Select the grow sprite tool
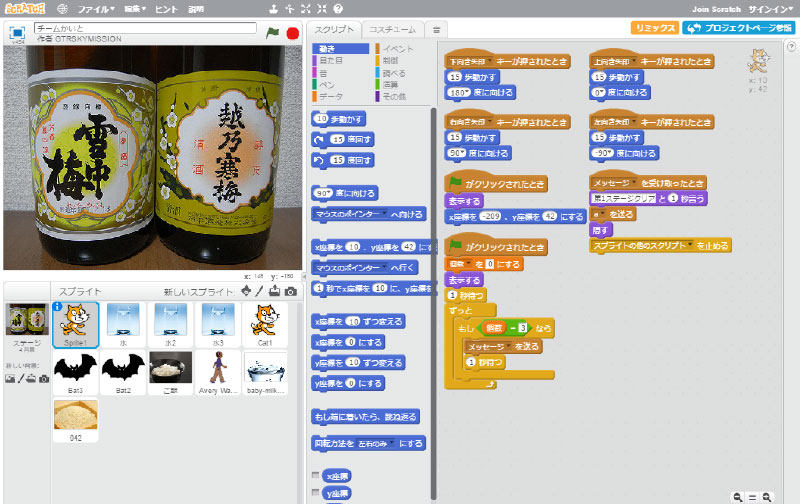This screenshot has height=504, width=800. 305,9
